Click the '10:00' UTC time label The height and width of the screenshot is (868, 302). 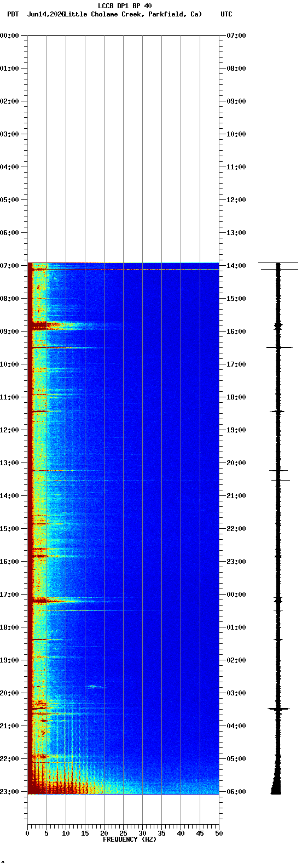(236, 134)
